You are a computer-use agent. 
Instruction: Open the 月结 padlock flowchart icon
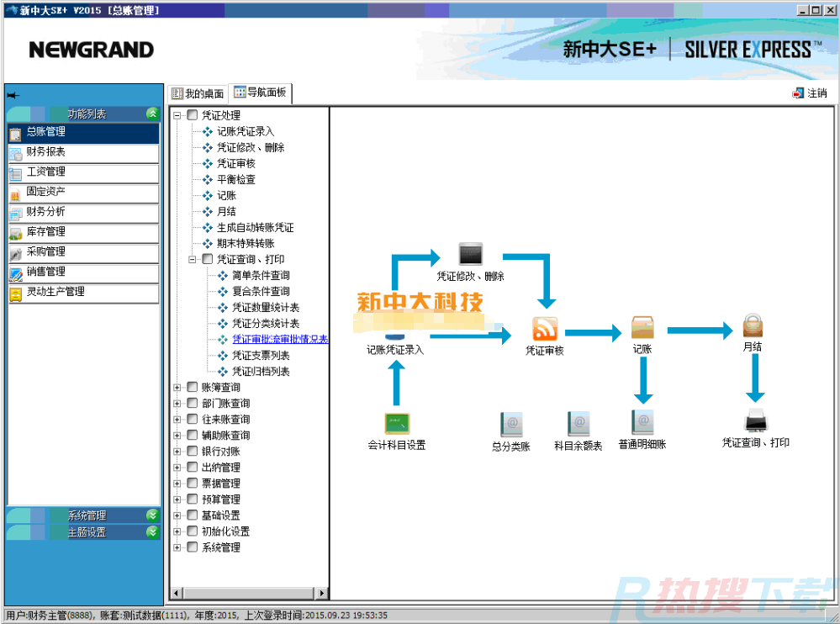753,325
